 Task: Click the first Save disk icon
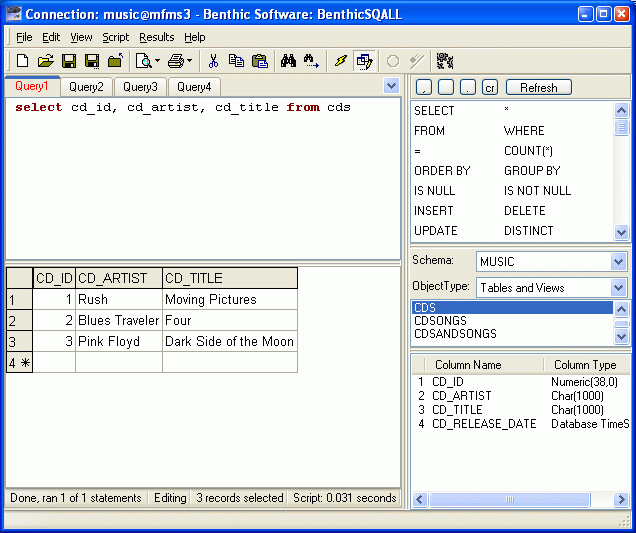(x=69, y=61)
